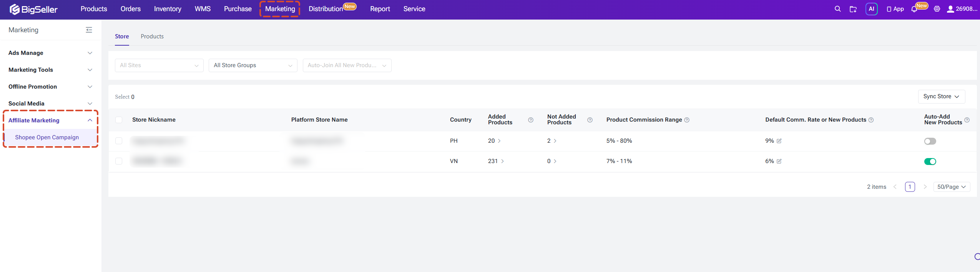Open the notifications bell icon
The width and height of the screenshot is (980, 272).
pyautogui.click(x=914, y=9)
